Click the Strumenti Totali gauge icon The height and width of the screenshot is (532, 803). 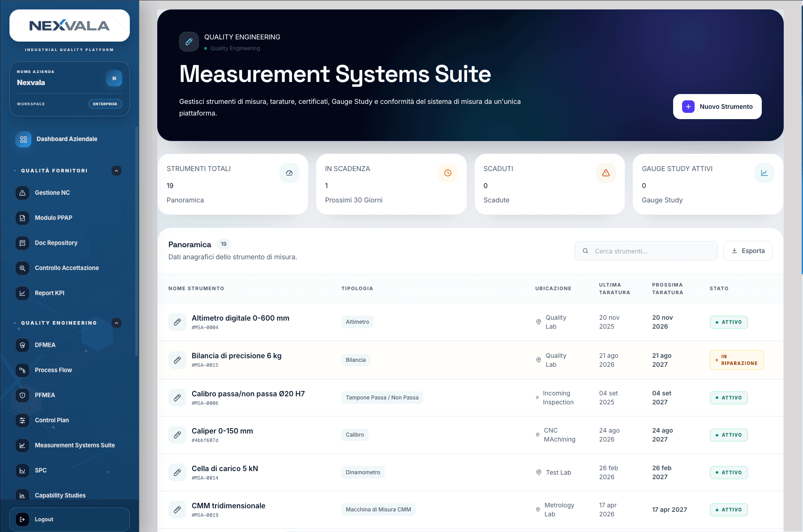[289, 173]
